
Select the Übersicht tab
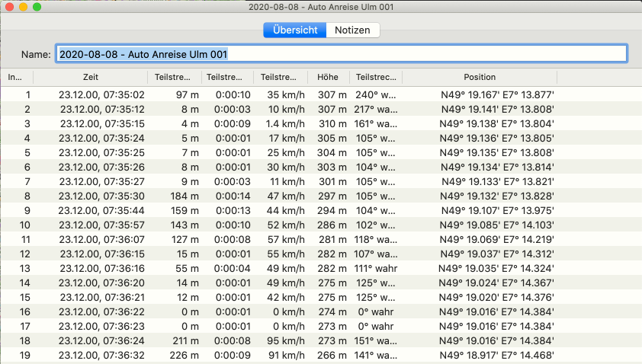click(294, 30)
